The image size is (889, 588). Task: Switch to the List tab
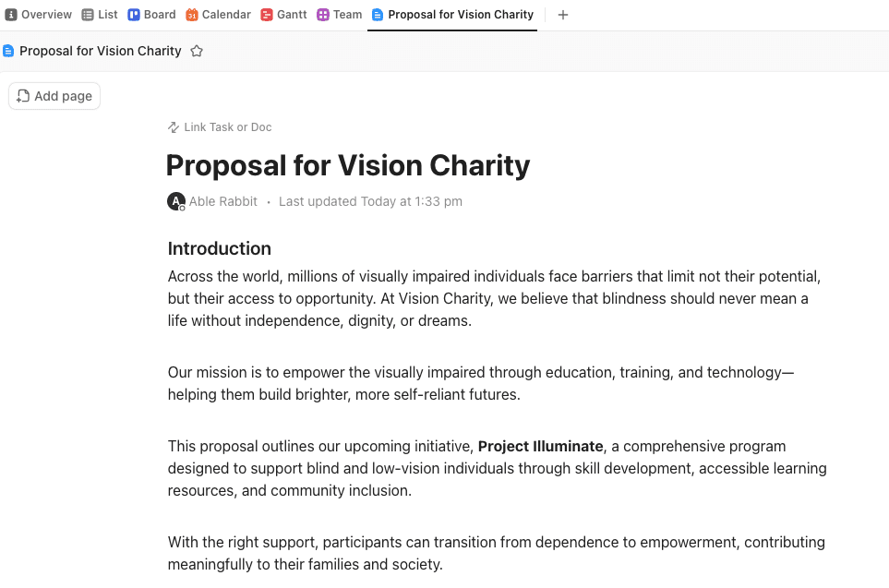pos(100,15)
